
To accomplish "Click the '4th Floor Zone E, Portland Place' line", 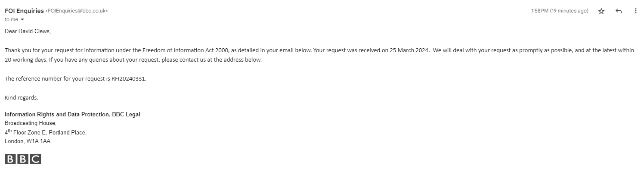I will 46,132.
